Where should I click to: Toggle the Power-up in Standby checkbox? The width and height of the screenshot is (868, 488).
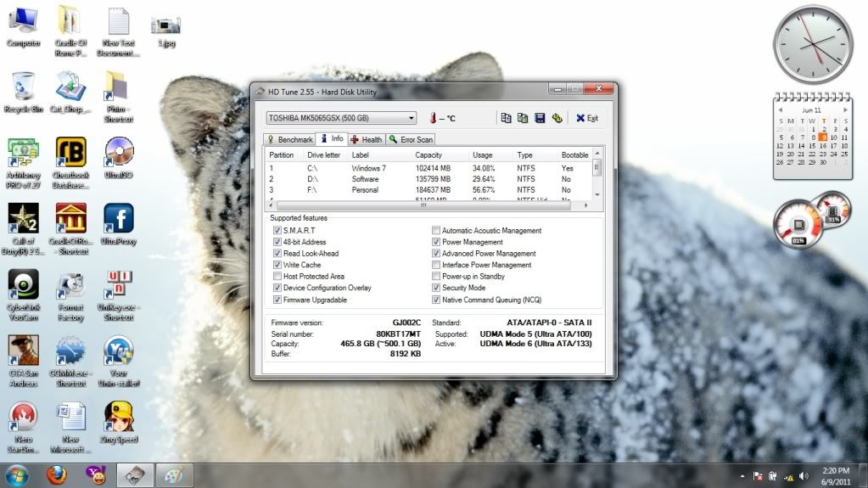pos(436,276)
